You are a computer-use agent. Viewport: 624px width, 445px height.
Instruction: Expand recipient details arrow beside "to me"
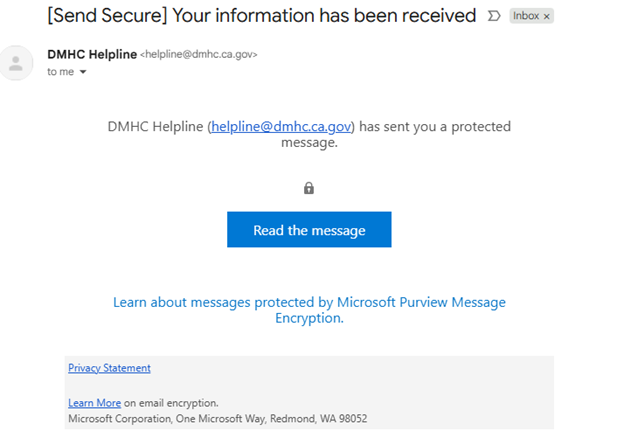pyautogui.click(x=83, y=73)
